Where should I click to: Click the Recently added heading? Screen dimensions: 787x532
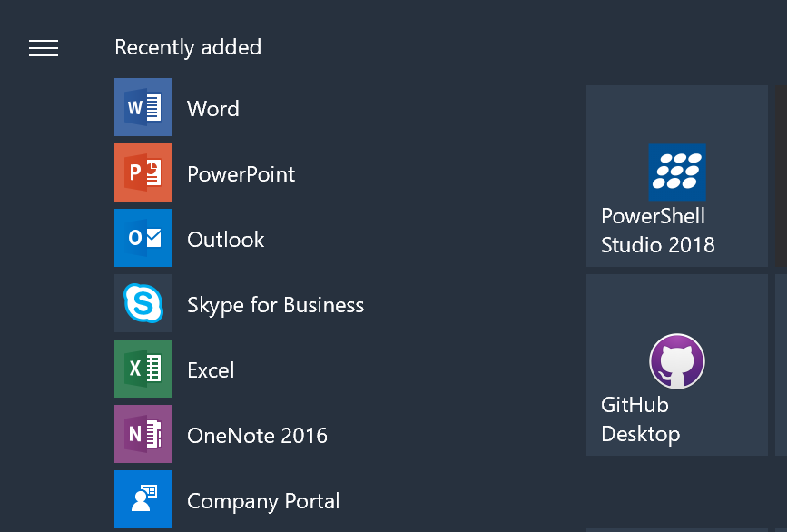tap(188, 48)
